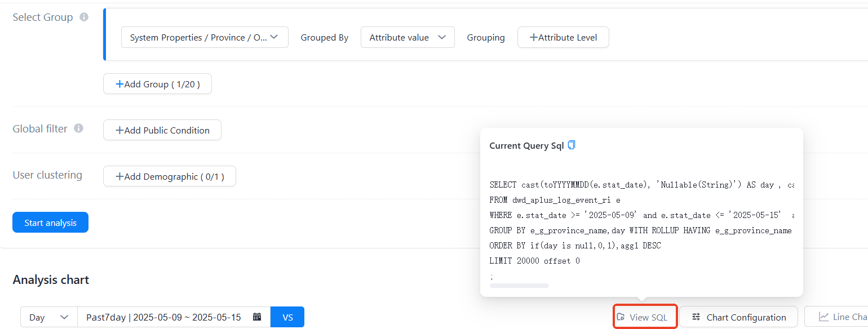Click the info icon beside Global filter
The width and height of the screenshot is (868, 329).
coord(79,128)
